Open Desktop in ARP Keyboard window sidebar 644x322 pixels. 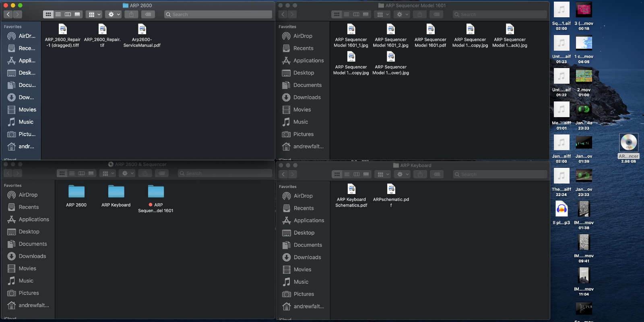click(303, 233)
